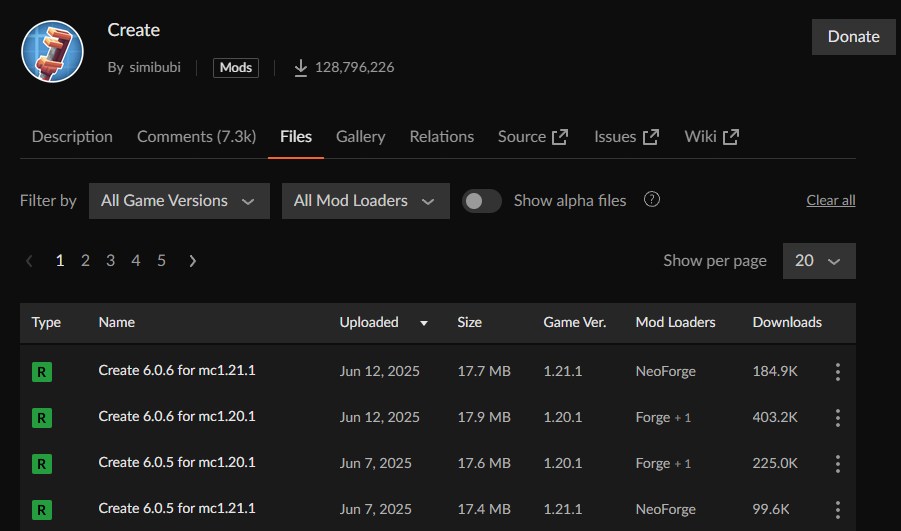Viewport: 901px width, 531px height.
Task: Select current page 1
Action: (60, 261)
